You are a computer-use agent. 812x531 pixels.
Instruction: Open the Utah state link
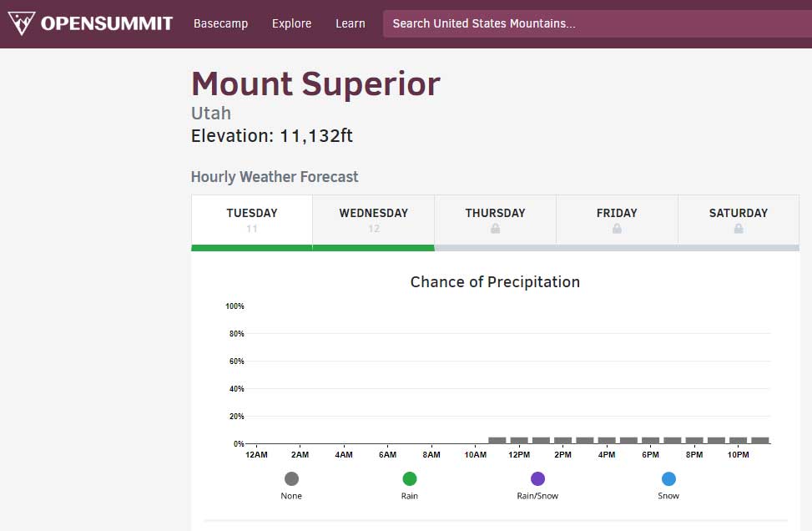(210, 113)
